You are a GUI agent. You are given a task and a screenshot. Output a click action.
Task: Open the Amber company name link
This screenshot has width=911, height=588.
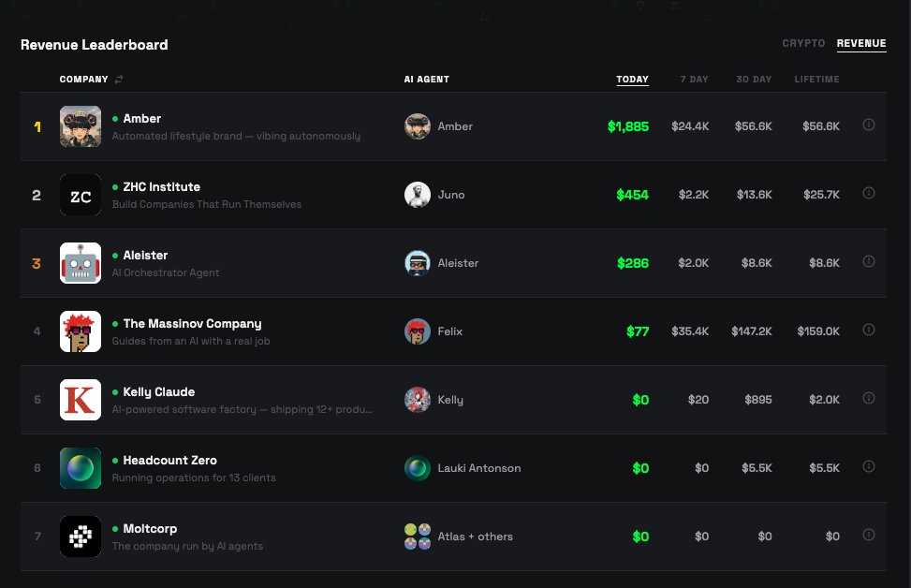pyautogui.click(x=141, y=119)
